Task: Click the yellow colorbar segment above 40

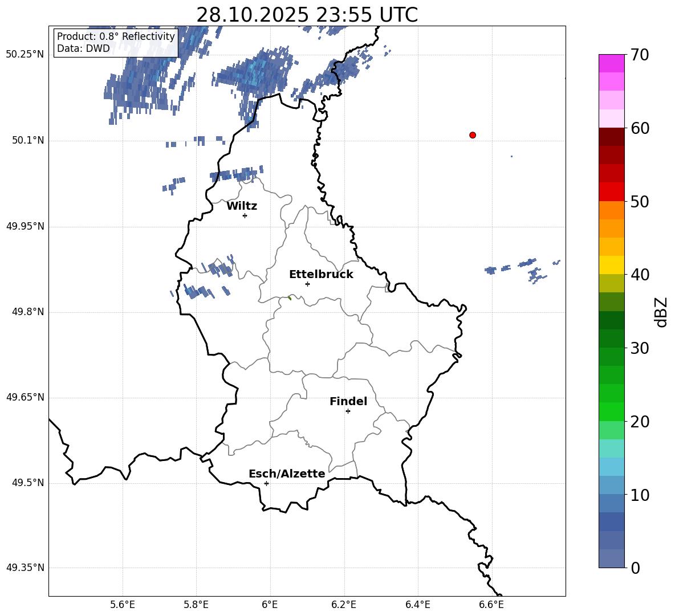Action: pyautogui.click(x=611, y=265)
